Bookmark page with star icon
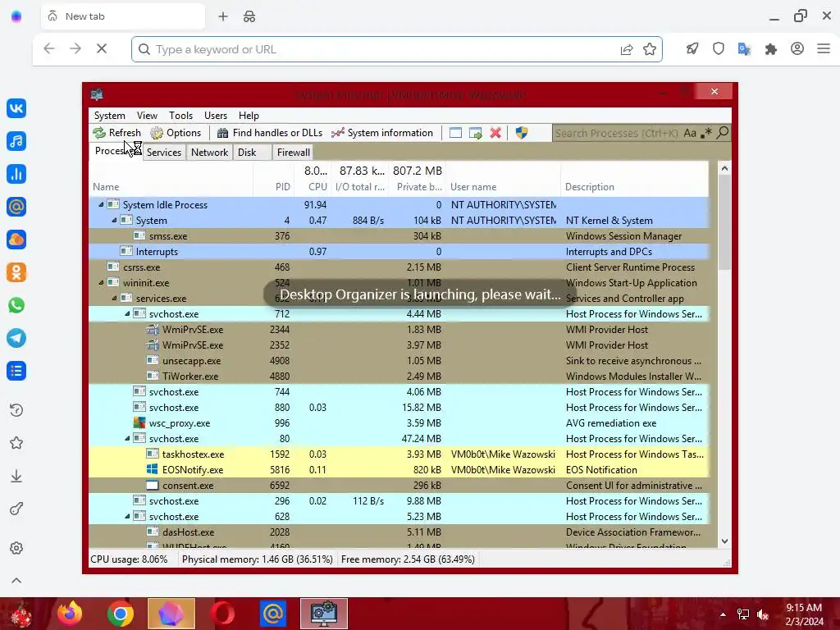 coord(650,49)
